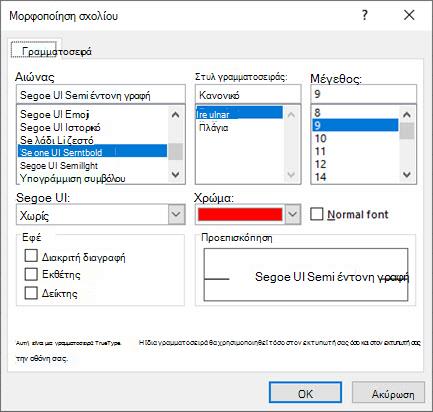
Task: Click the font list scrollbar thumb
Action: pyautogui.click(x=175, y=152)
